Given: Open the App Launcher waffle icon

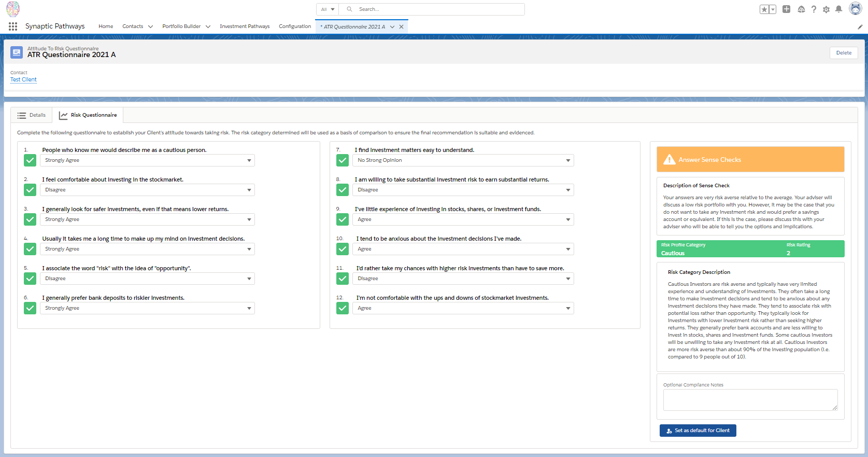Looking at the screenshot, I should (x=13, y=26).
